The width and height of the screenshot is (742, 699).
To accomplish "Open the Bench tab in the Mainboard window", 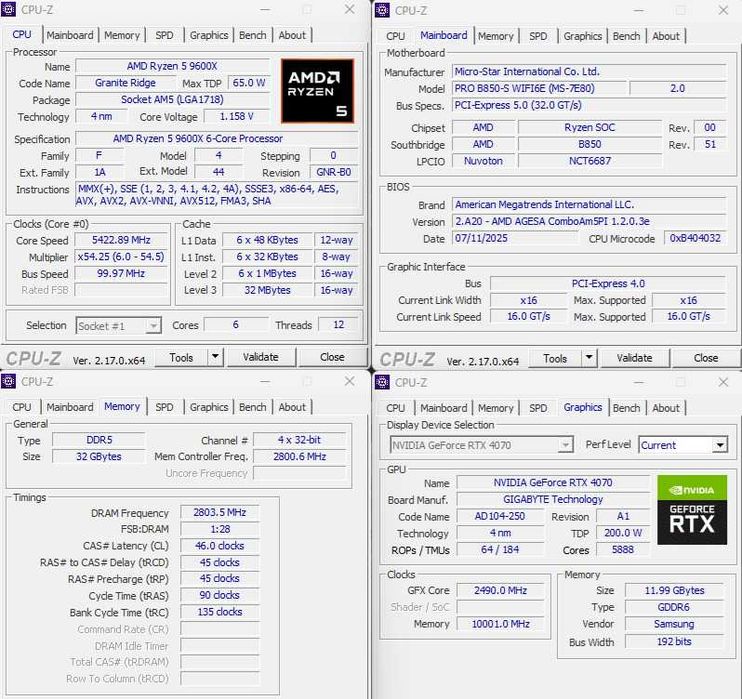I will (x=626, y=36).
